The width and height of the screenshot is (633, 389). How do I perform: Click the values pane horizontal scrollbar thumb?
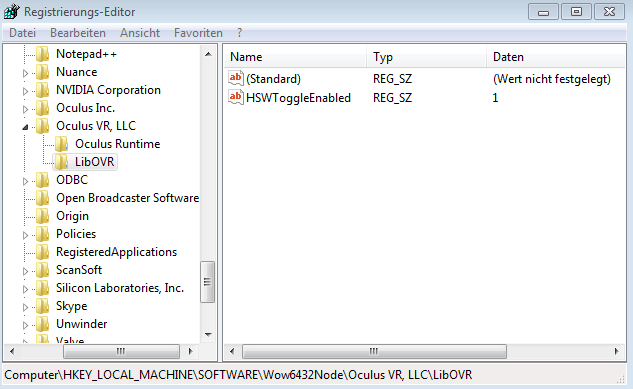pos(374,351)
